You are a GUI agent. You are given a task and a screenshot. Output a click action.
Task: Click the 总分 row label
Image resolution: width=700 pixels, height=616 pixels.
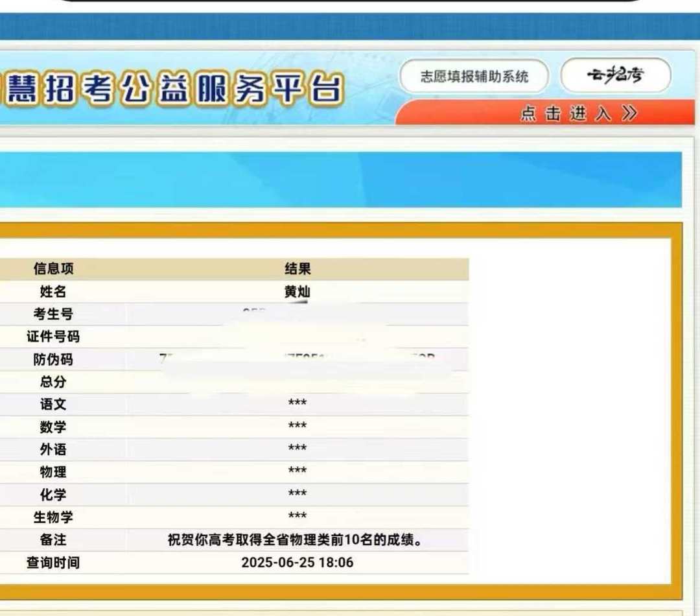coord(53,382)
